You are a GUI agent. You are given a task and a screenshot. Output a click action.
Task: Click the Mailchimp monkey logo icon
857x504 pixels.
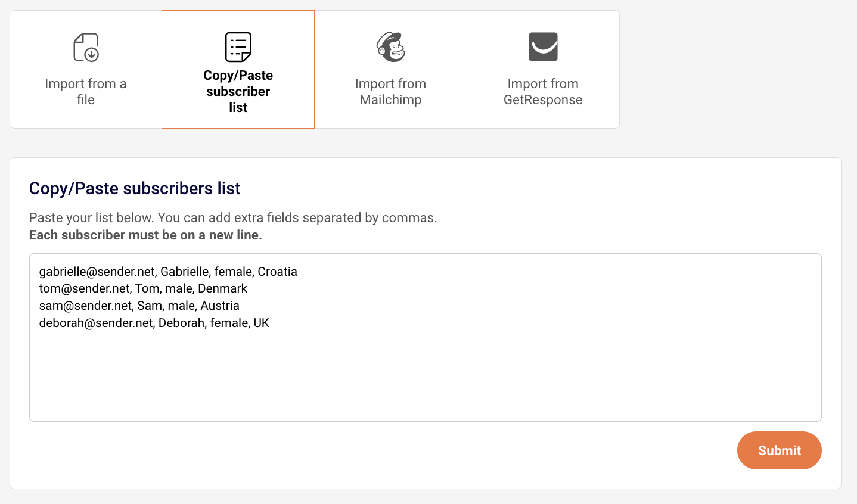coord(390,47)
